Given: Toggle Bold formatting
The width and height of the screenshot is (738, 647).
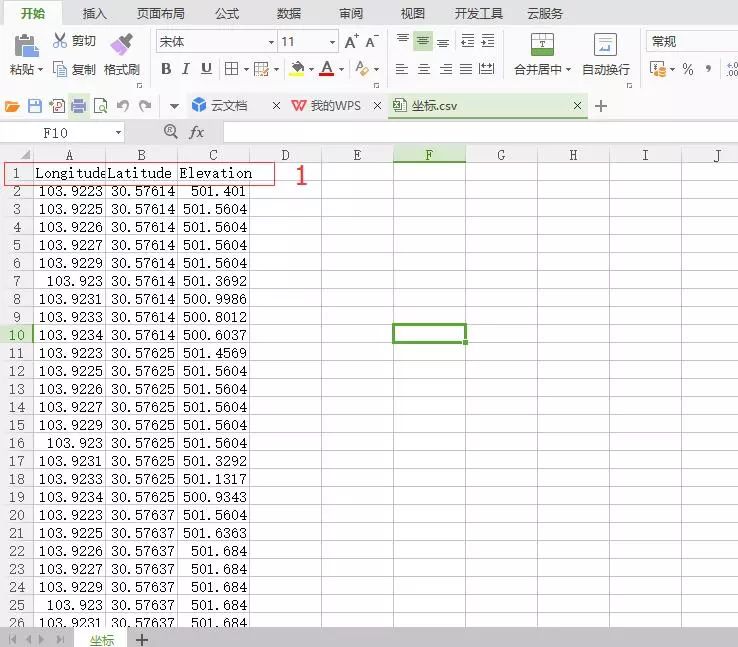Looking at the screenshot, I should (166, 69).
